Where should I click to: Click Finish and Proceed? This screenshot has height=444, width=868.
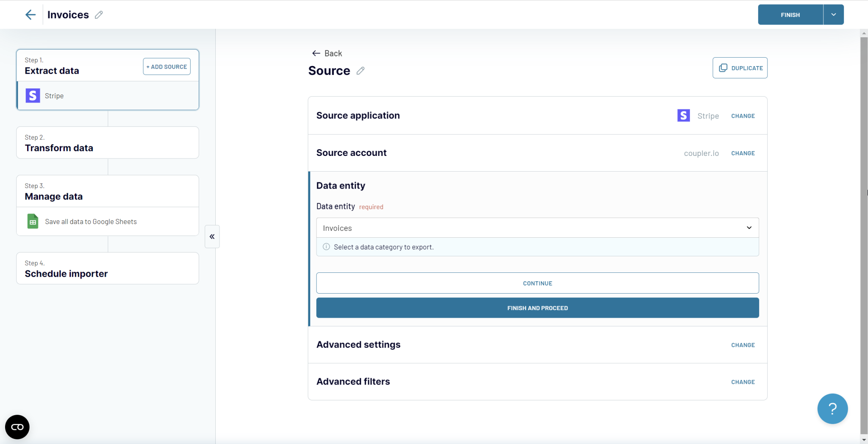tap(537, 308)
